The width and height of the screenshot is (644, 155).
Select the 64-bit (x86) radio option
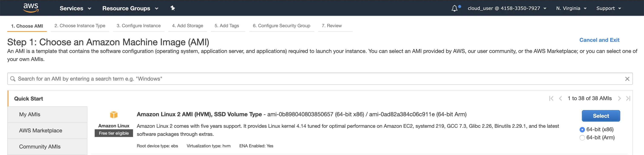click(x=582, y=129)
